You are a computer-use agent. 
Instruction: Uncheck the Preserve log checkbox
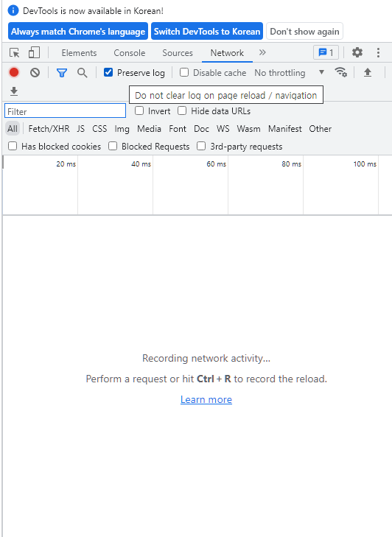pos(108,72)
